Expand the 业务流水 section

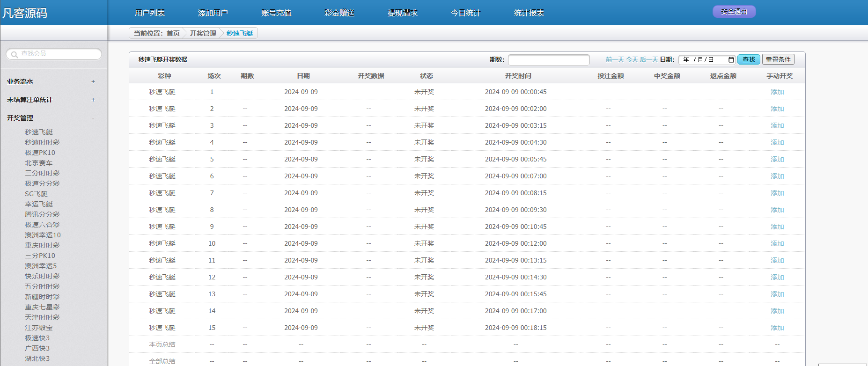tap(93, 81)
